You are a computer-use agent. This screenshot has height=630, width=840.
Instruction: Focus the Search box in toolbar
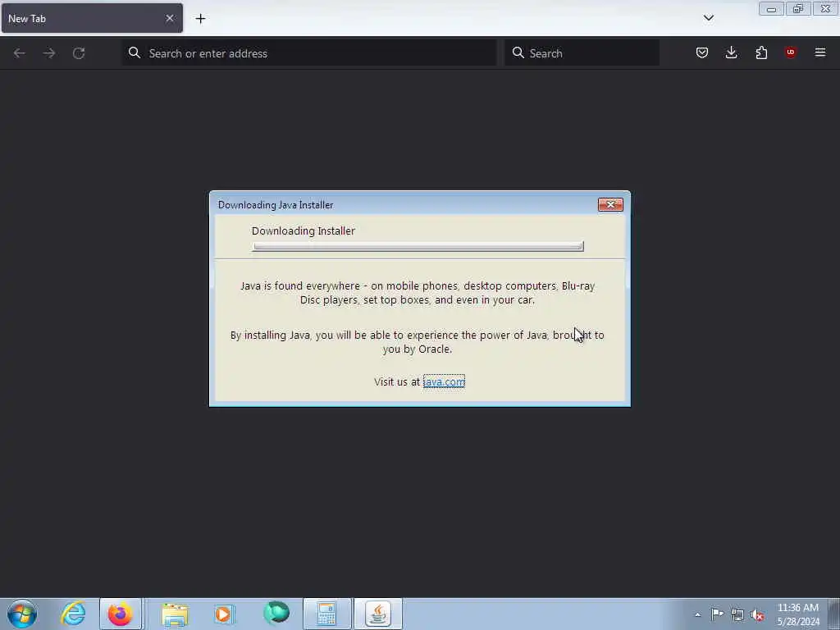[x=582, y=53]
